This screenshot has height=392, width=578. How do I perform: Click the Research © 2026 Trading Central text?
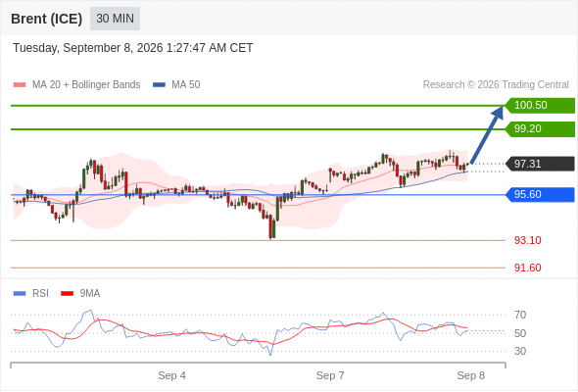496,85
